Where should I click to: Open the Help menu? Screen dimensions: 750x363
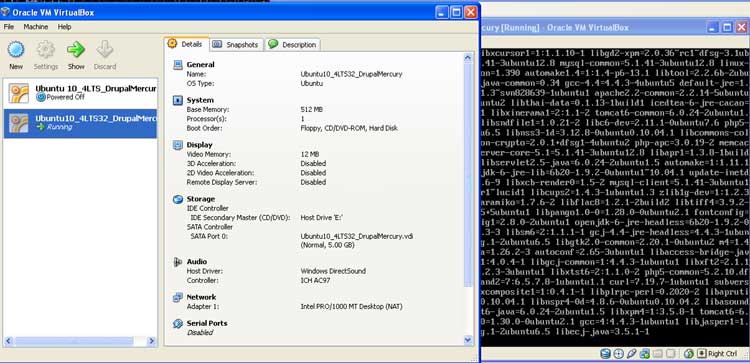64,27
